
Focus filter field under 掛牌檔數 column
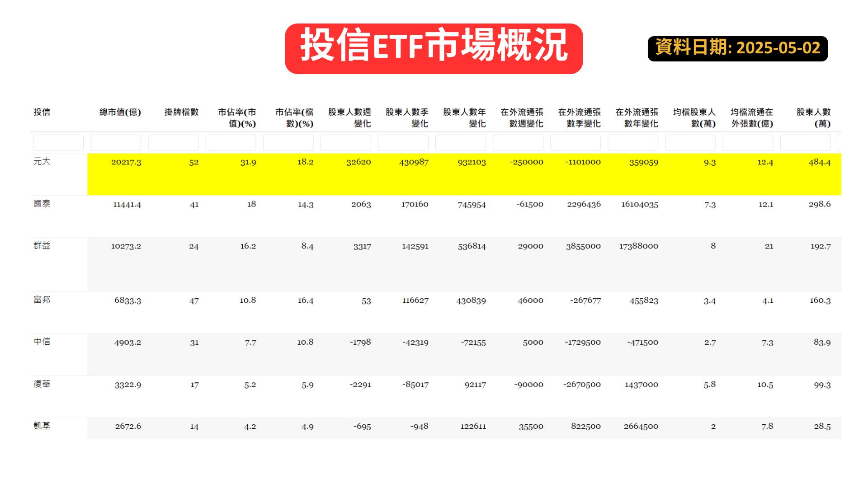173,143
